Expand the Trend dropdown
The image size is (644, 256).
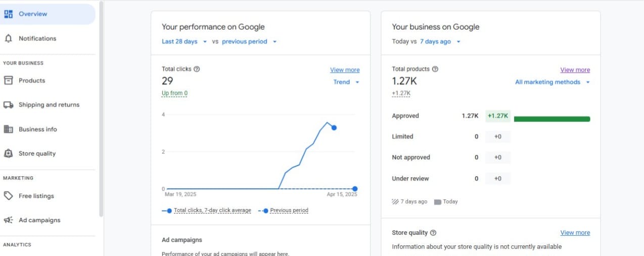click(346, 82)
